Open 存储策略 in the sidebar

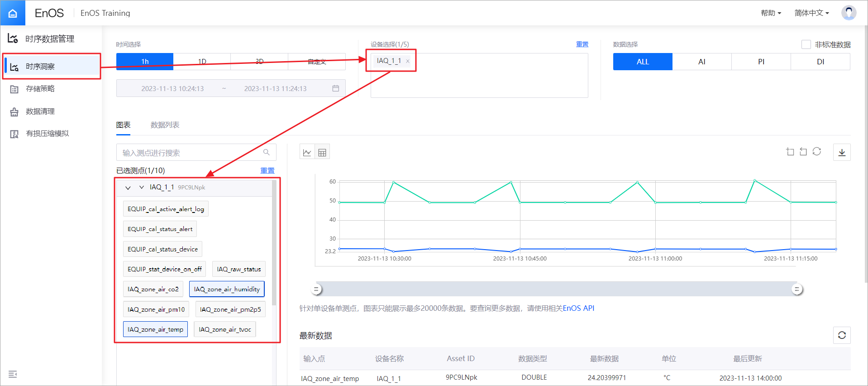point(40,89)
